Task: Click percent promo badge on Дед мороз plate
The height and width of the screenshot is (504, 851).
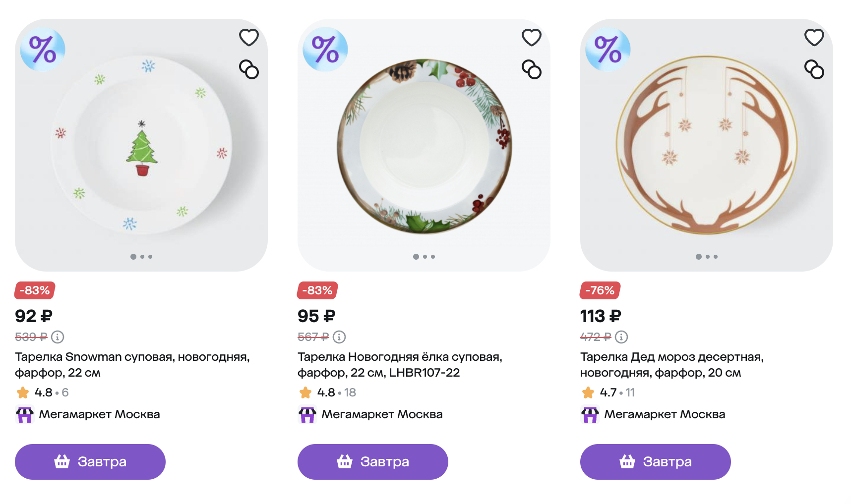Action: (608, 49)
